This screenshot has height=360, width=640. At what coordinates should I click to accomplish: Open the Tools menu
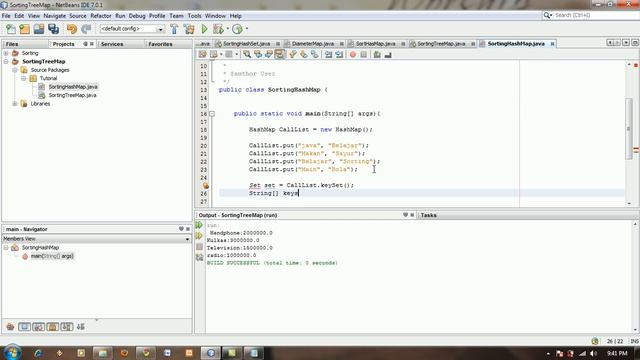point(194,16)
